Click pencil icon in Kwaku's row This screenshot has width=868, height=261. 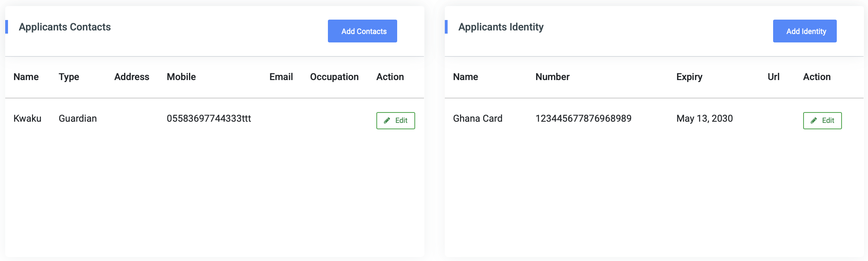(387, 120)
